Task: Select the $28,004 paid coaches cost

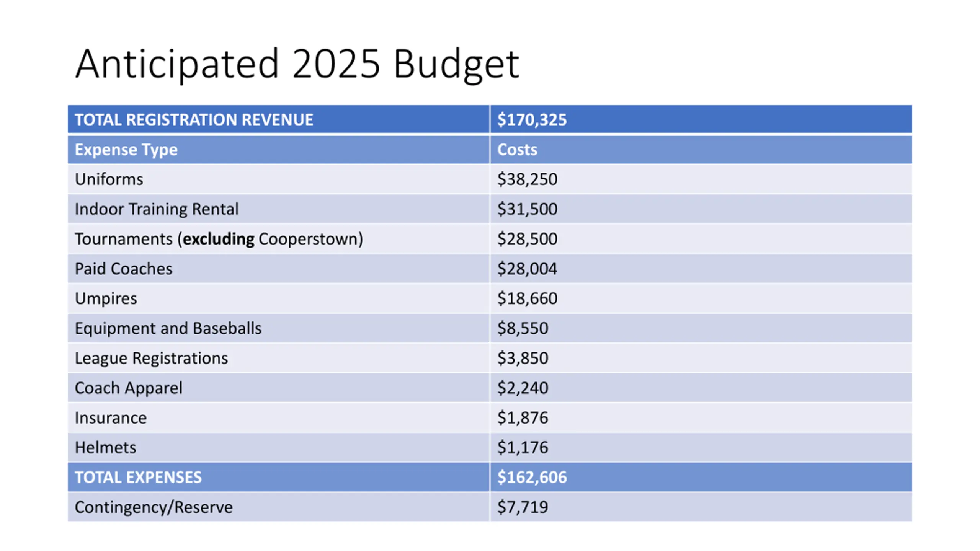Action: click(527, 269)
